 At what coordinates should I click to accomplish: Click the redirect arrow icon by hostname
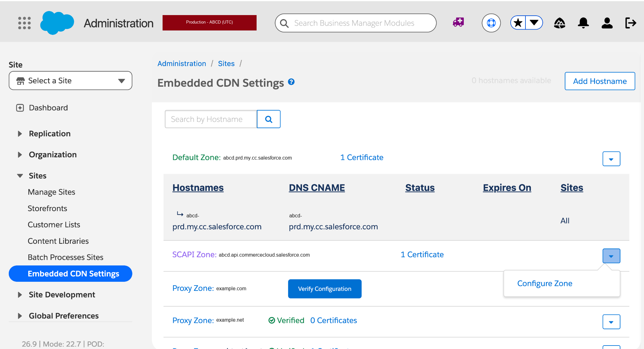[x=180, y=214]
